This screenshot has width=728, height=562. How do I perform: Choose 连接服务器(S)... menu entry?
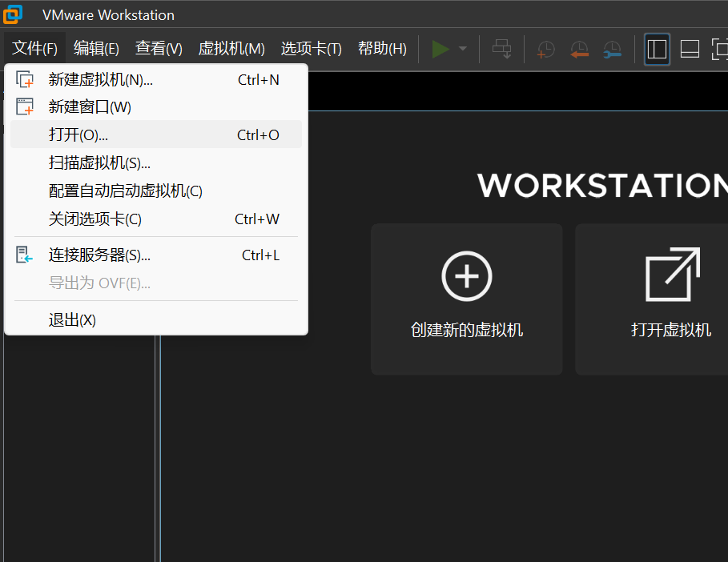point(99,255)
